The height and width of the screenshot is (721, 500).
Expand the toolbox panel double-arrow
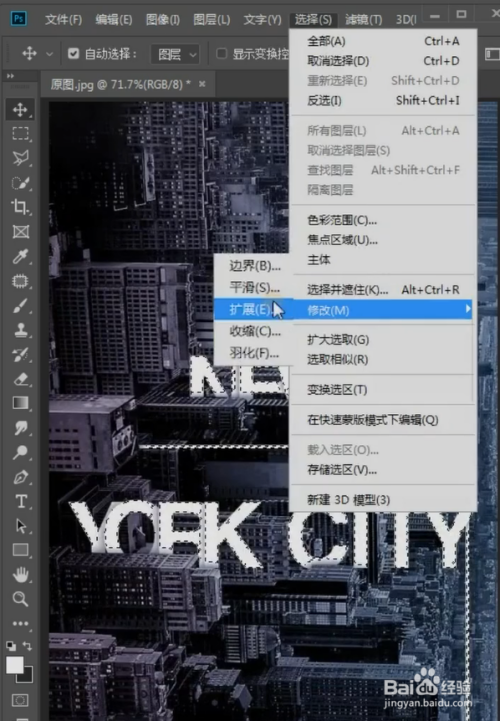pyautogui.click(x=10, y=76)
